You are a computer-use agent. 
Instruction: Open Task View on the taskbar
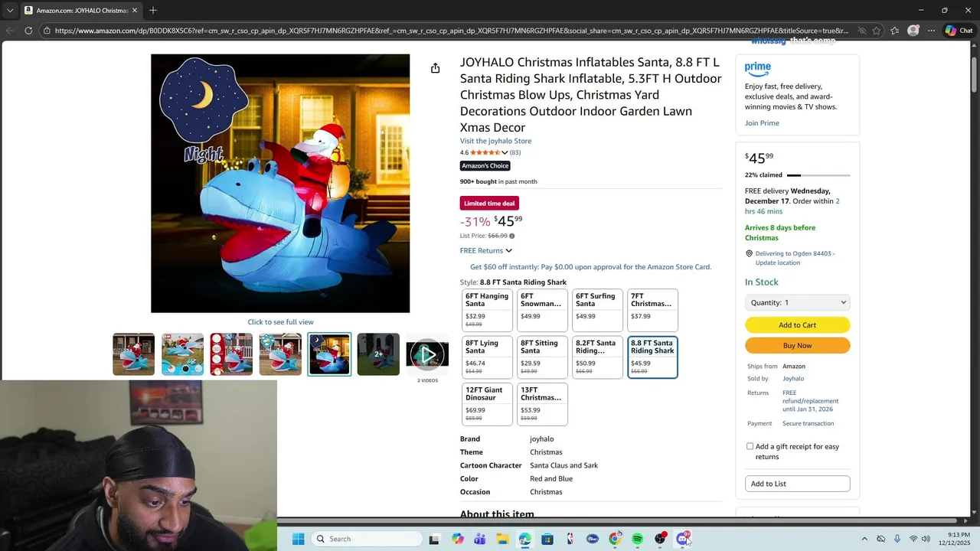[434, 539]
